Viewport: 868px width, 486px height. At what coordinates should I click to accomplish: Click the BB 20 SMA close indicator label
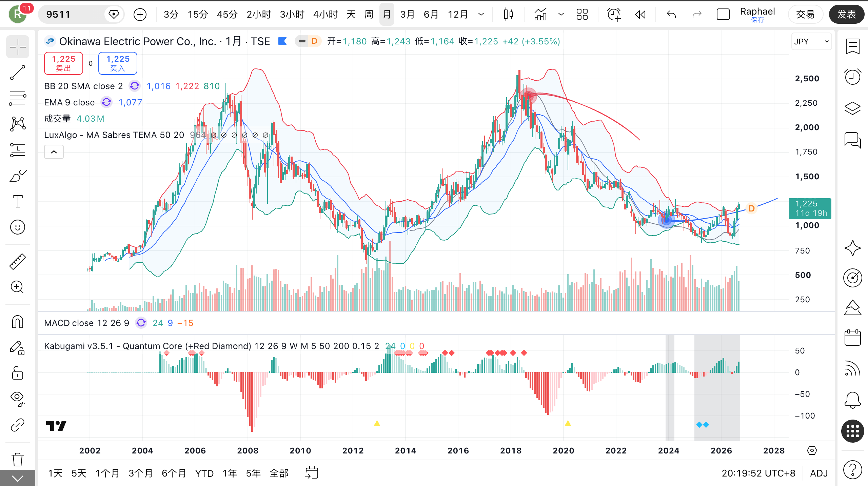(x=83, y=86)
